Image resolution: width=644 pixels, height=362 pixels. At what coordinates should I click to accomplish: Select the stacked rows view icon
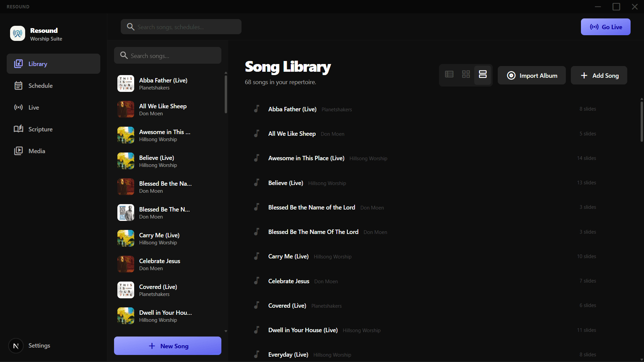tap(483, 74)
